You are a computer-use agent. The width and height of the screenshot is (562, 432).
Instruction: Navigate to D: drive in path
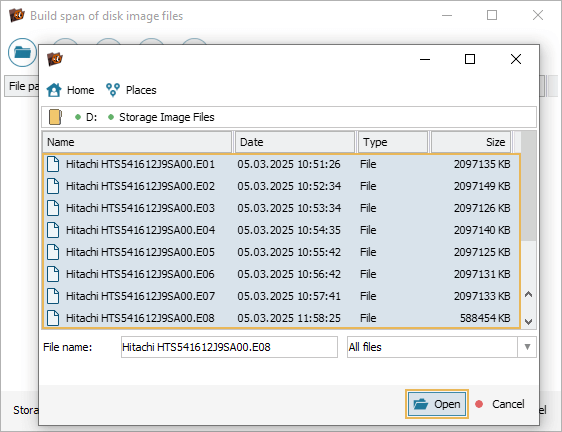91,117
